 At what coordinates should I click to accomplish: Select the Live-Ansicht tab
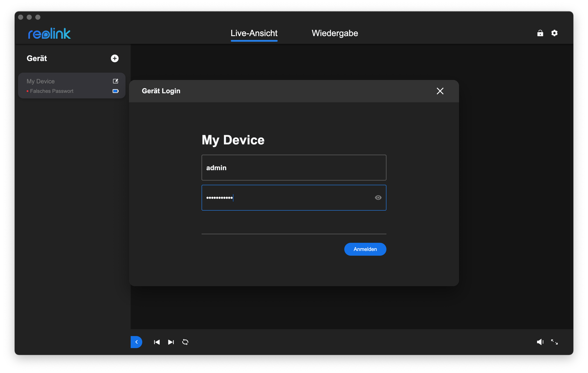pos(254,33)
